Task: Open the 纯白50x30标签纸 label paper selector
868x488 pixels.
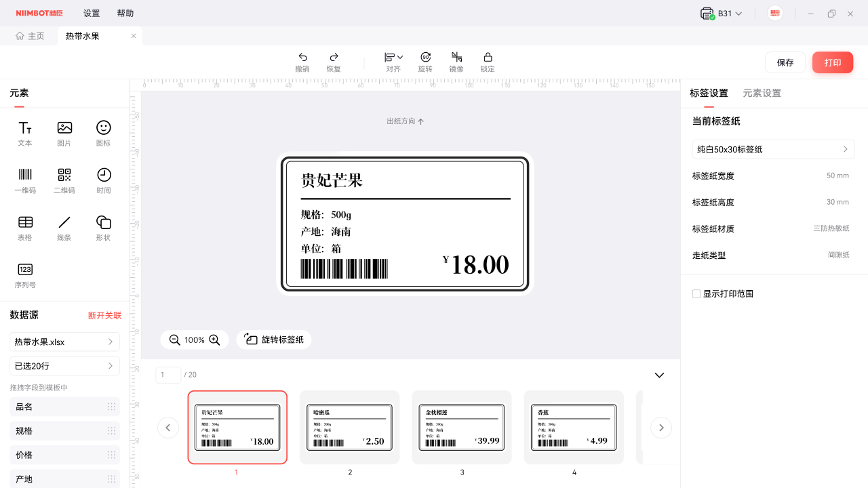Action: tap(773, 149)
